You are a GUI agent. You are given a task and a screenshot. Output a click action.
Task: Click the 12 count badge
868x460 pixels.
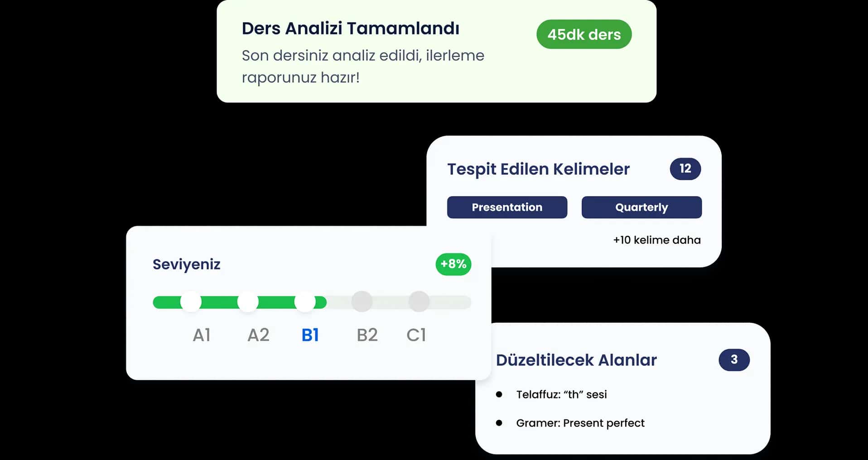point(685,169)
